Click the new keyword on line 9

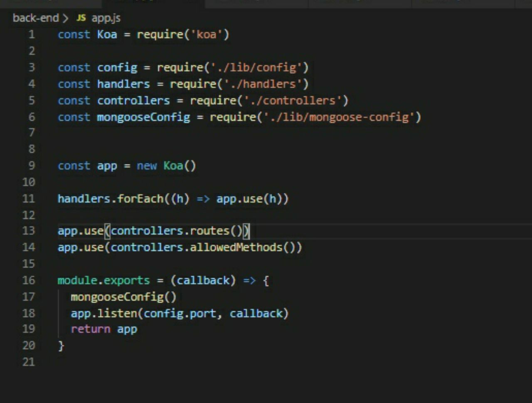147,166
